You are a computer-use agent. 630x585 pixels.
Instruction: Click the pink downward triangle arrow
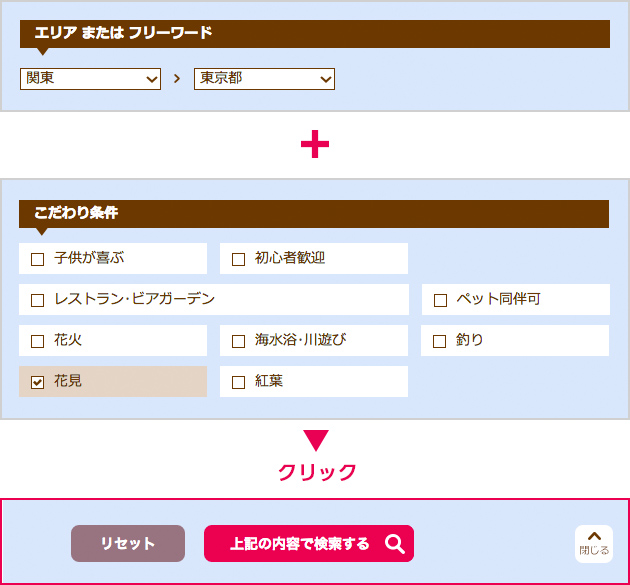pos(316,441)
